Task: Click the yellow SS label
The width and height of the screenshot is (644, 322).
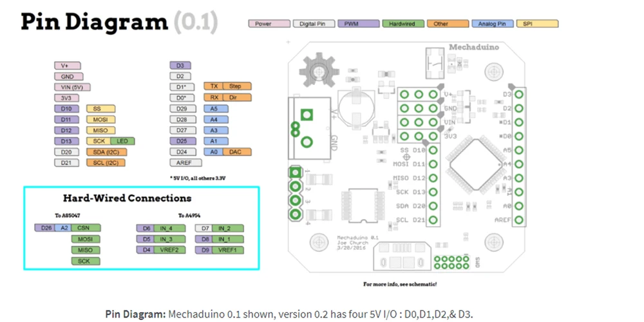Action: [100, 109]
